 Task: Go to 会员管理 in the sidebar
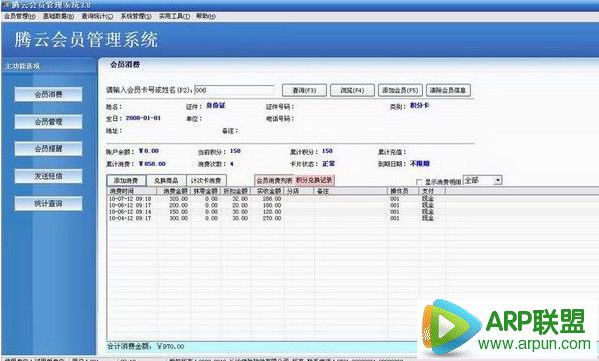[48, 121]
